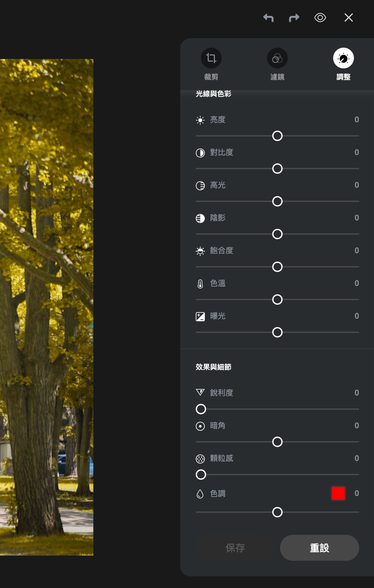Select the 調整 adjustments tab

point(343,58)
